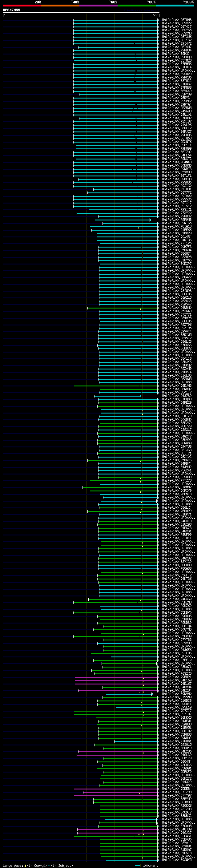Click label UniRef100_A2XIU7
Screen dimensions: 197x868
[x=177, y=122]
